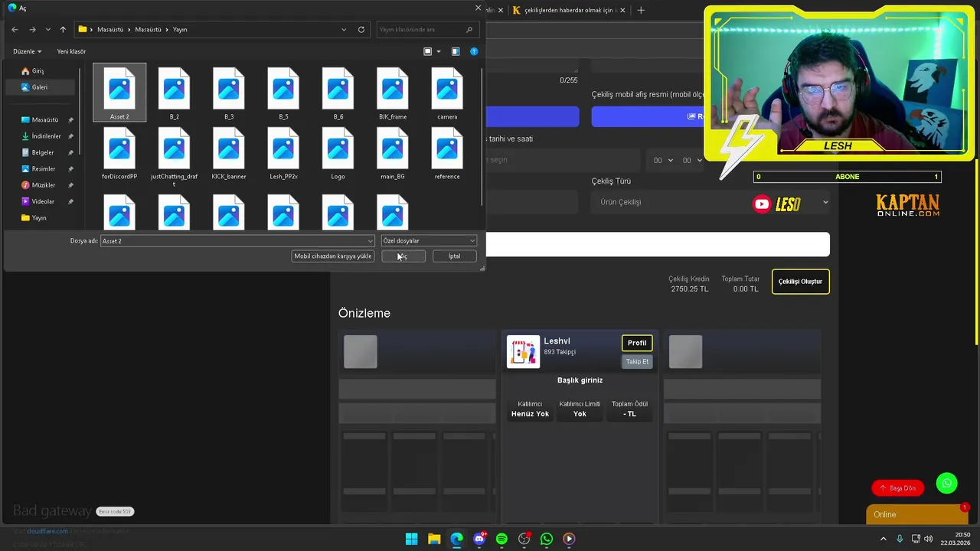Viewport: 980px width, 551px height.
Task: Select the BJK_frame image file
Action: (x=393, y=93)
